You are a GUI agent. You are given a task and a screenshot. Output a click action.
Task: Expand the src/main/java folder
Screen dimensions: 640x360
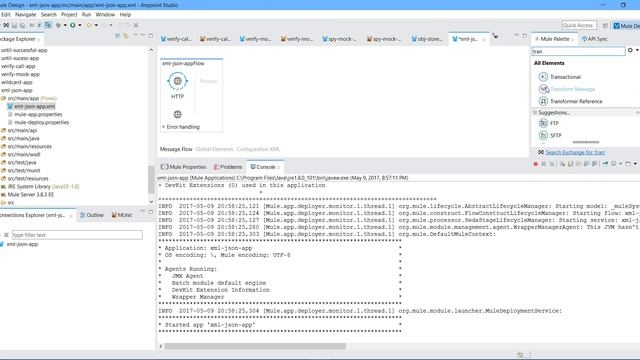20,138
